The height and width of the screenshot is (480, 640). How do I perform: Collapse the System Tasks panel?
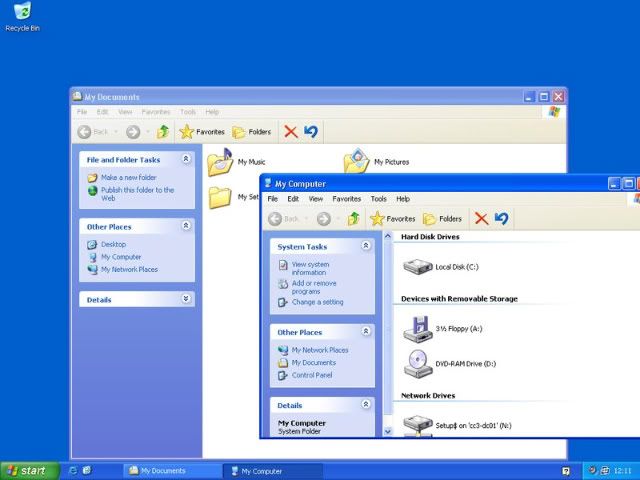point(366,245)
